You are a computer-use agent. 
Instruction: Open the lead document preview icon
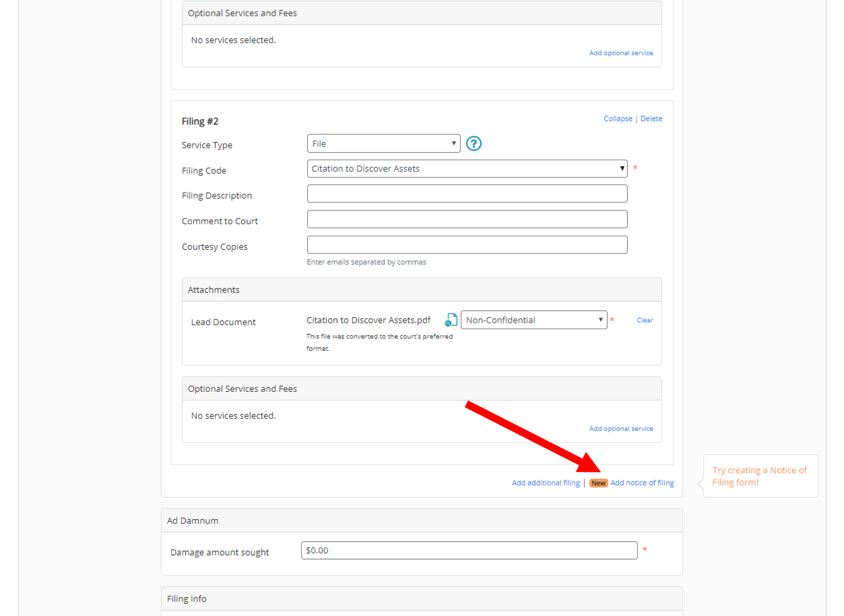tap(451, 320)
